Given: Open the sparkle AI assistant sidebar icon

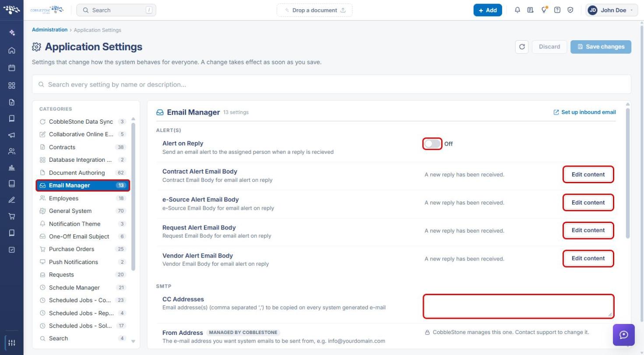Looking at the screenshot, I should (x=12, y=33).
